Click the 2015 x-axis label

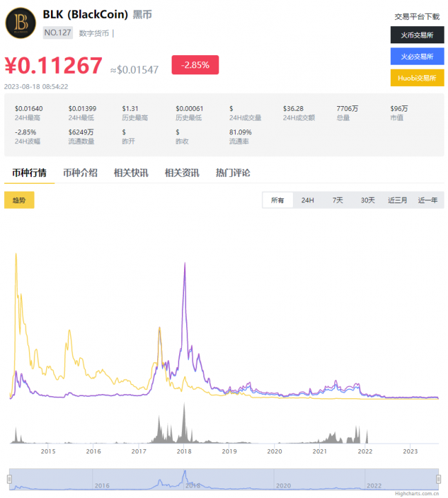[48, 451]
